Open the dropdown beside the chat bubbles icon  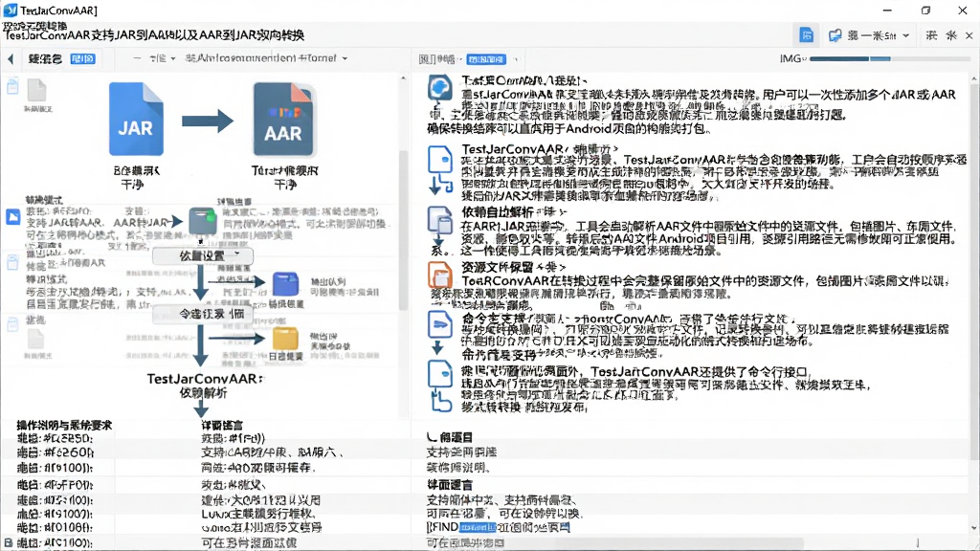pyautogui.click(x=905, y=35)
